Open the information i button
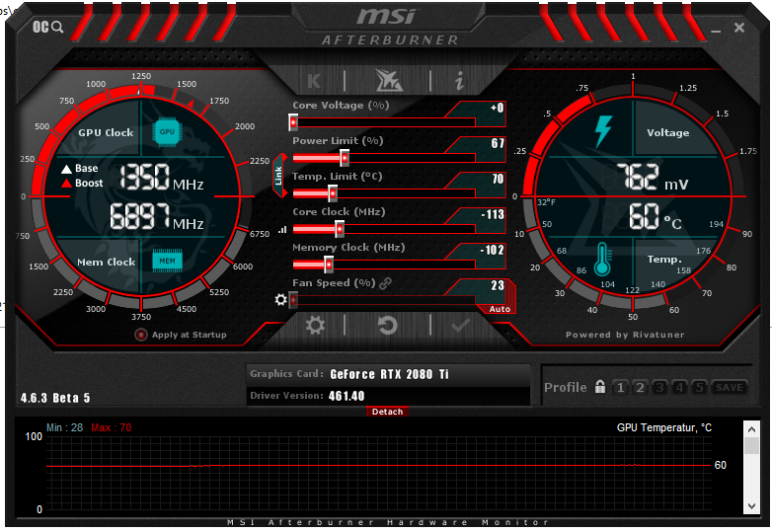The width and height of the screenshot is (772, 532). point(459,80)
